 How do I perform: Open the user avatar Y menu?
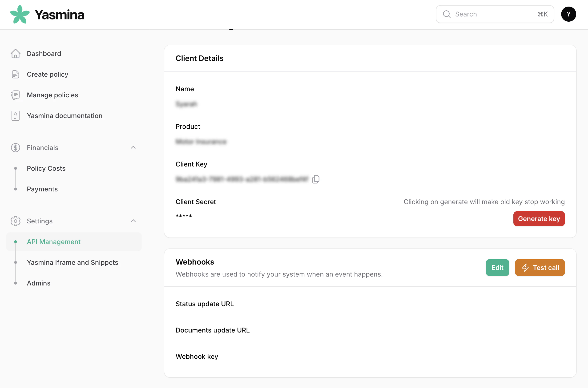[568, 14]
